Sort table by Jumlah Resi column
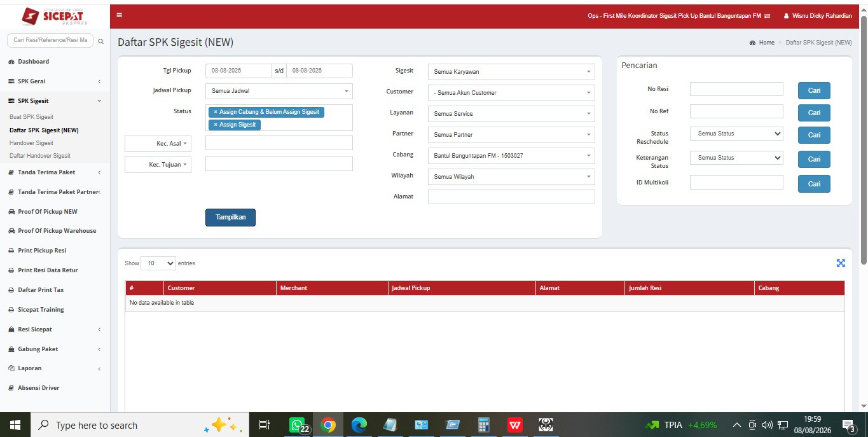The width and height of the screenshot is (868, 437). pyautogui.click(x=689, y=288)
